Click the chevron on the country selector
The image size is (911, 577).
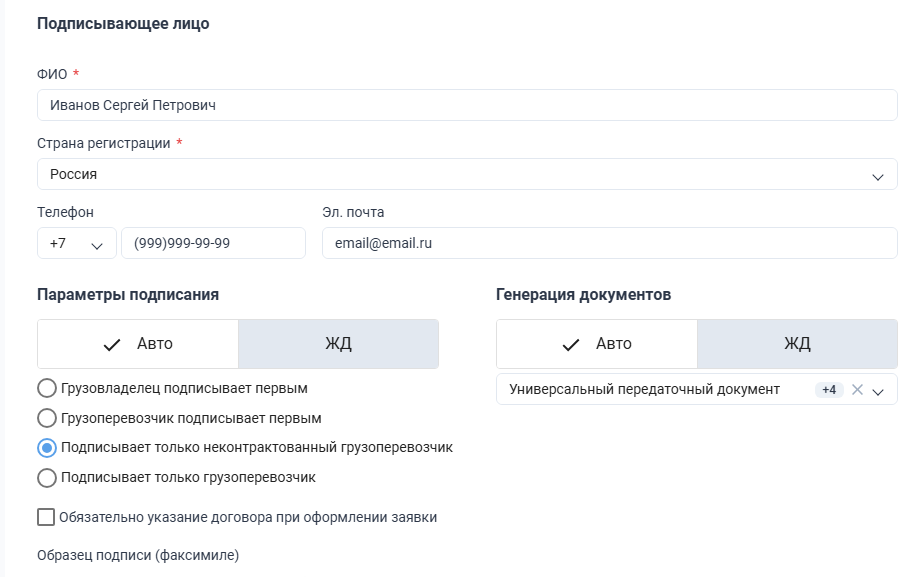(x=879, y=174)
